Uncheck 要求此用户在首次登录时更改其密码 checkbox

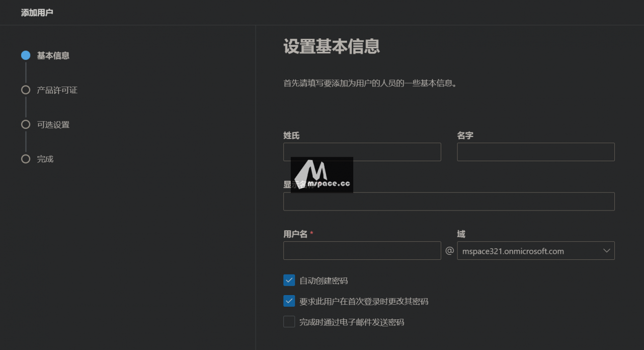coord(289,301)
